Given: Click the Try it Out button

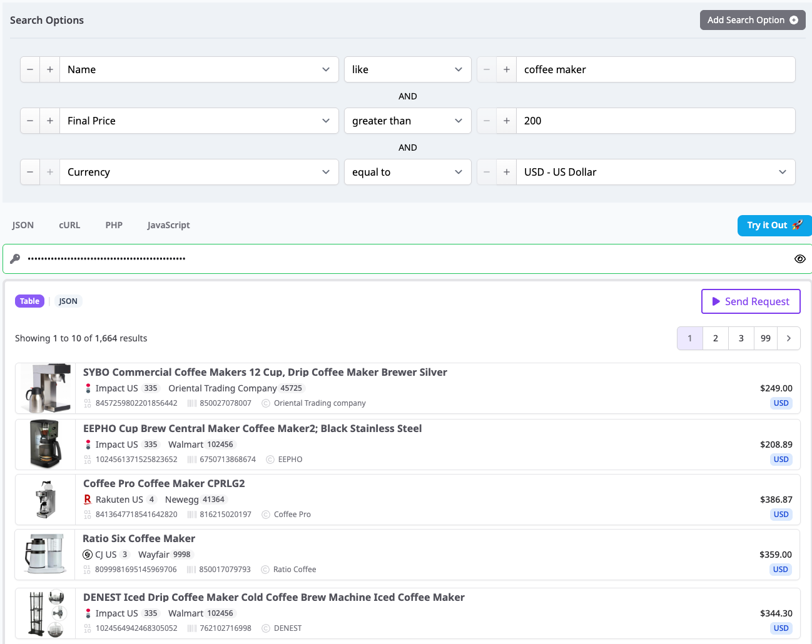Looking at the screenshot, I should click(x=774, y=226).
